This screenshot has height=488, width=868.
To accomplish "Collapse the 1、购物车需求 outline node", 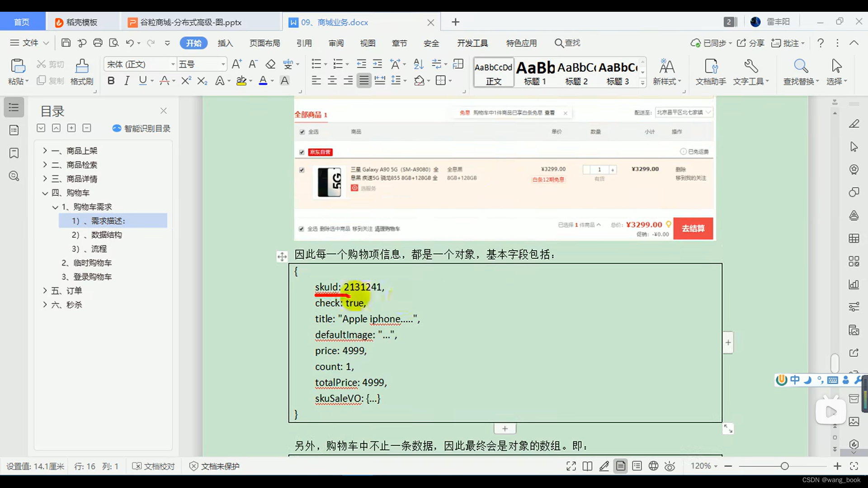I will click(55, 207).
